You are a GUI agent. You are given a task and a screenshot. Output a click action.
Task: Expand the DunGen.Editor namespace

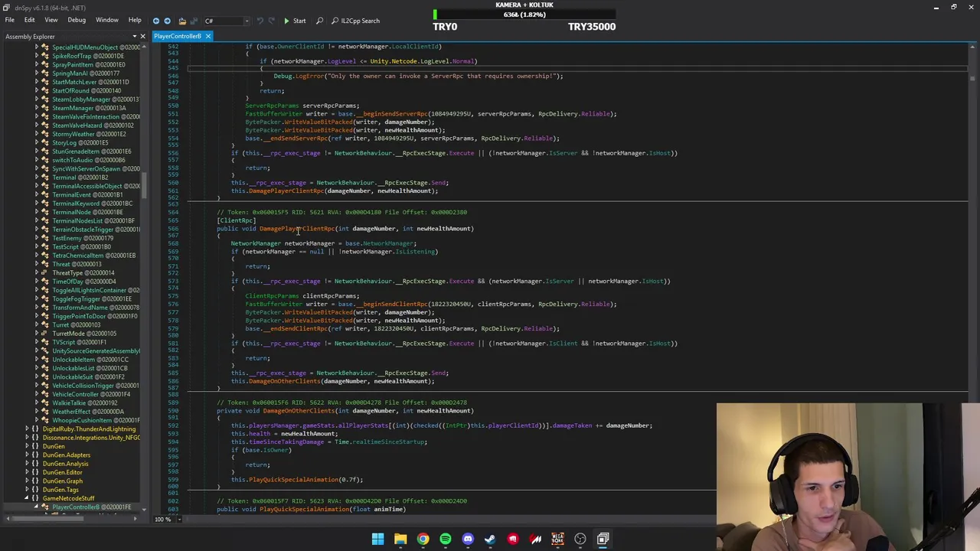pyautogui.click(x=28, y=472)
